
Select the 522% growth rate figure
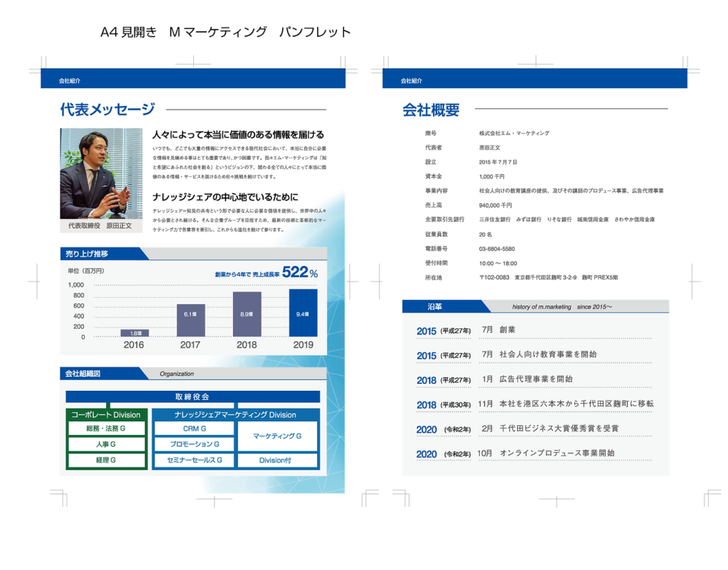[299, 271]
